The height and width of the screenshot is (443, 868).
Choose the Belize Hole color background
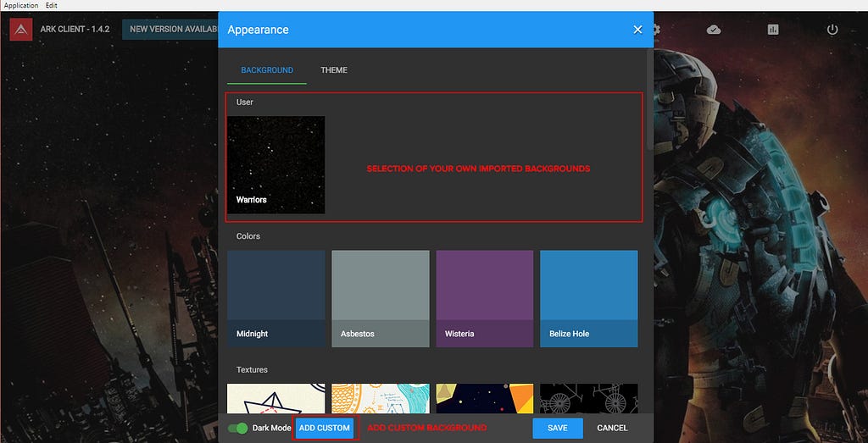pyautogui.click(x=589, y=299)
